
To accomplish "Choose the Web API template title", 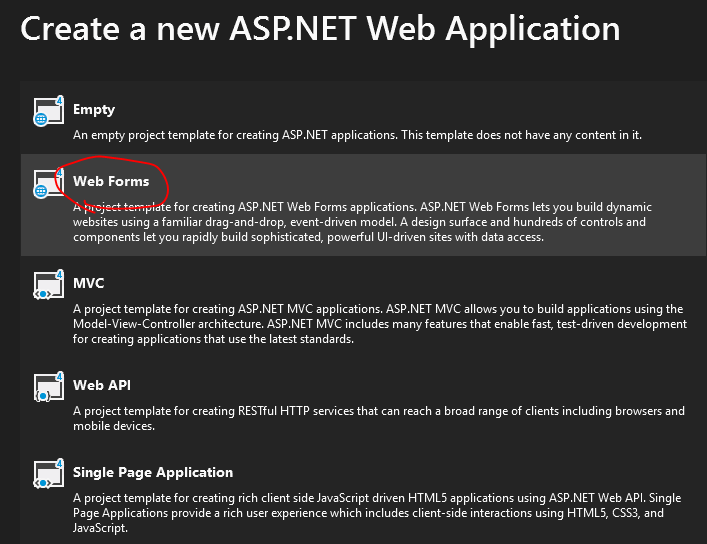I will 102,385.
